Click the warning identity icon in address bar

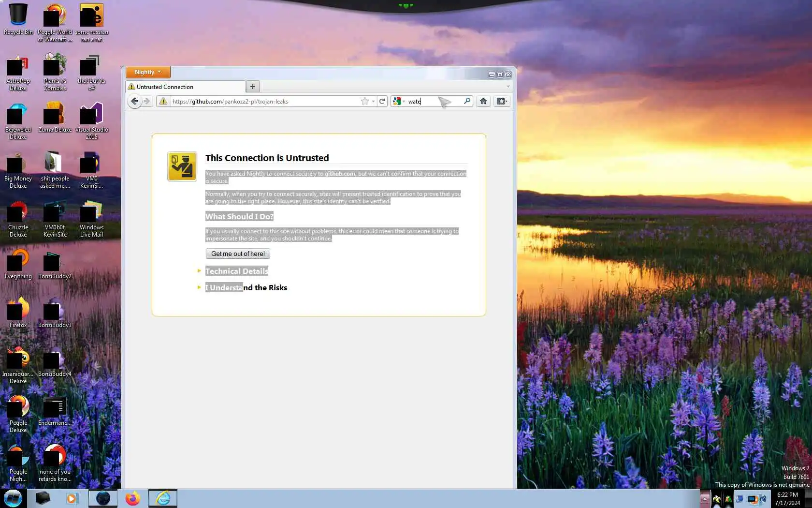163,101
